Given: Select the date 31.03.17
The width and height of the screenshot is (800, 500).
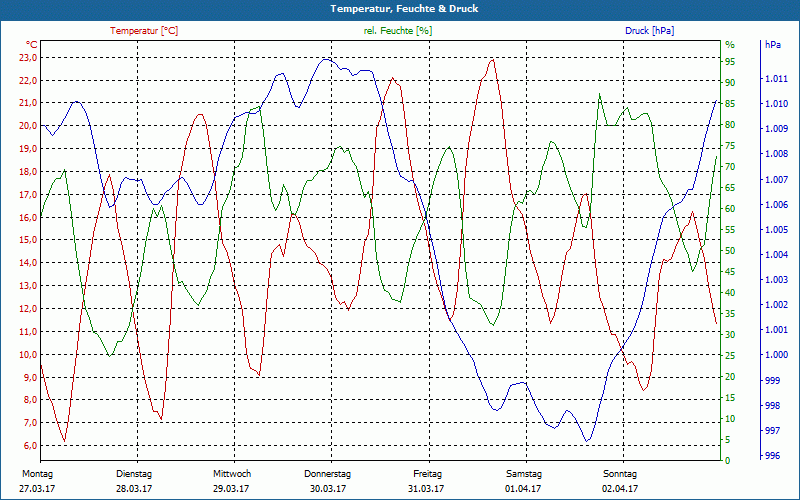Looking at the screenshot, I should pyautogui.click(x=426, y=489).
